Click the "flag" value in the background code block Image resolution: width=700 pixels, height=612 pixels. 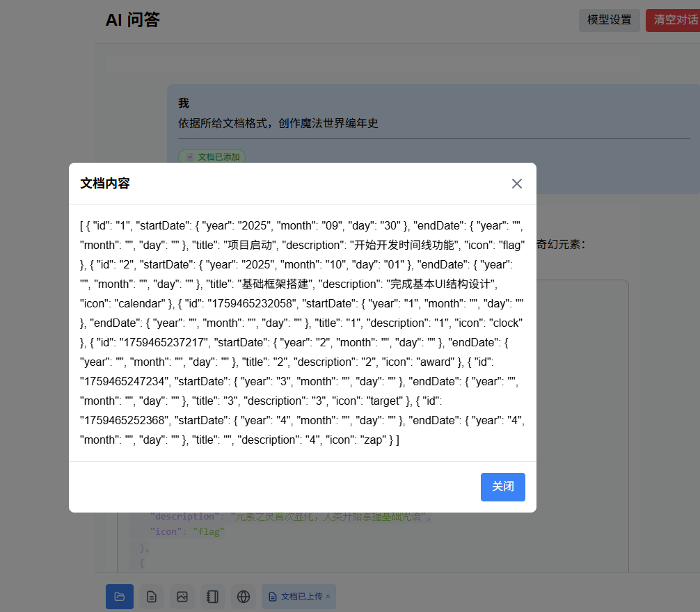coord(209,532)
